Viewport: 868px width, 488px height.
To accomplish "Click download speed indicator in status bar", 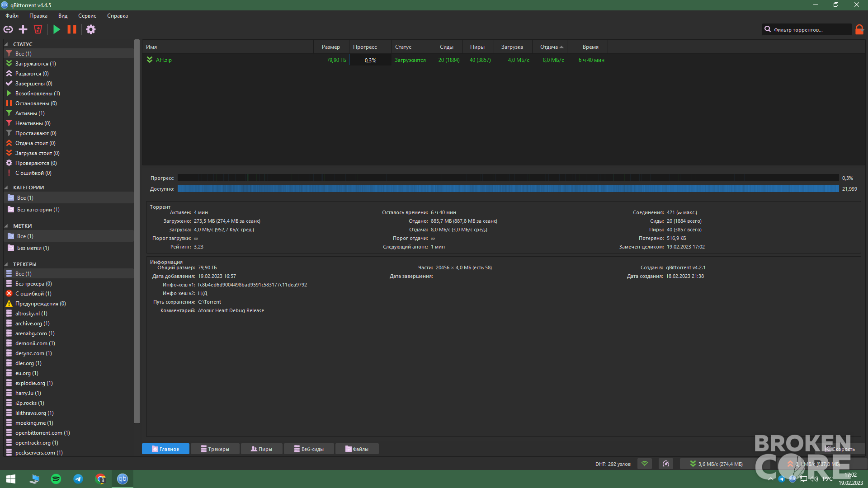I will coord(717,464).
